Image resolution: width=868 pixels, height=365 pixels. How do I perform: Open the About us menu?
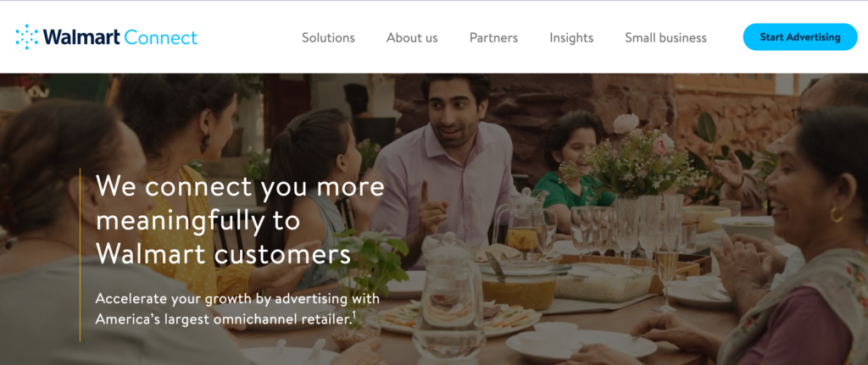[x=412, y=37]
